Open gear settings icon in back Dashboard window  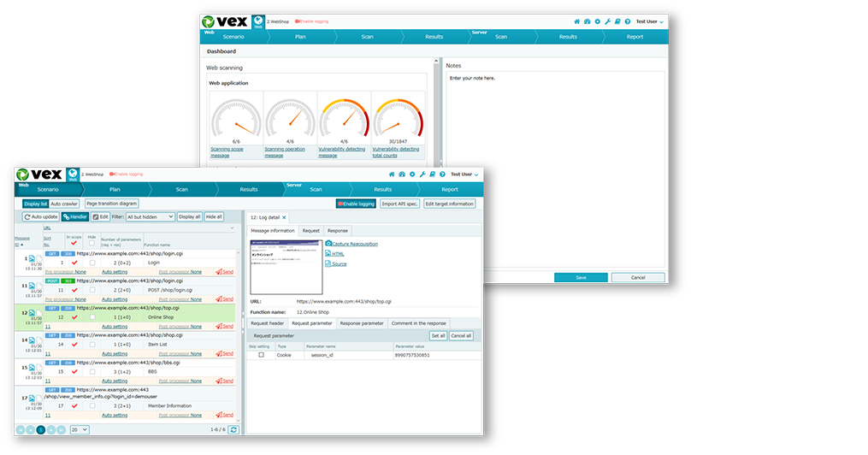(597, 21)
